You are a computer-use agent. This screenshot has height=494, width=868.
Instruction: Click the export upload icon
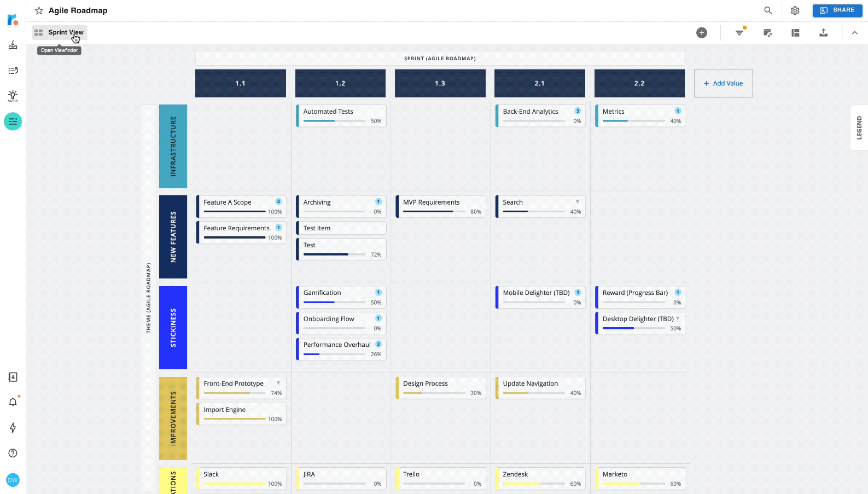click(823, 33)
